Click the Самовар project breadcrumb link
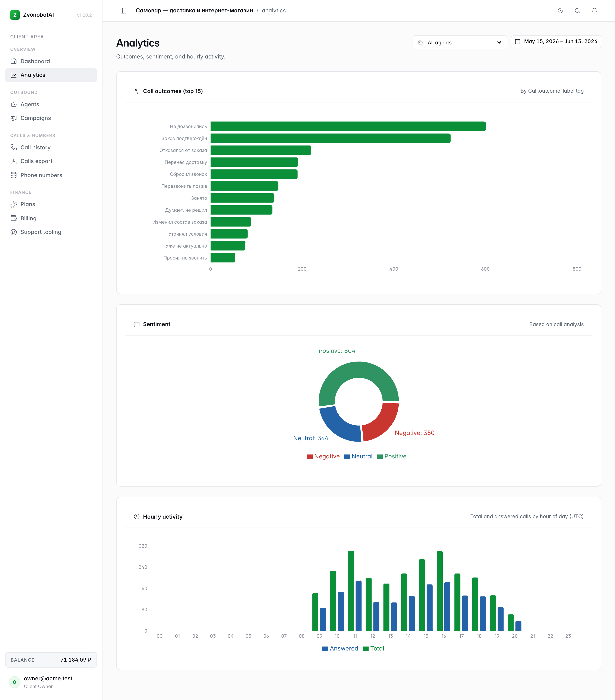The height and width of the screenshot is (700, 615). click(194, 11)
